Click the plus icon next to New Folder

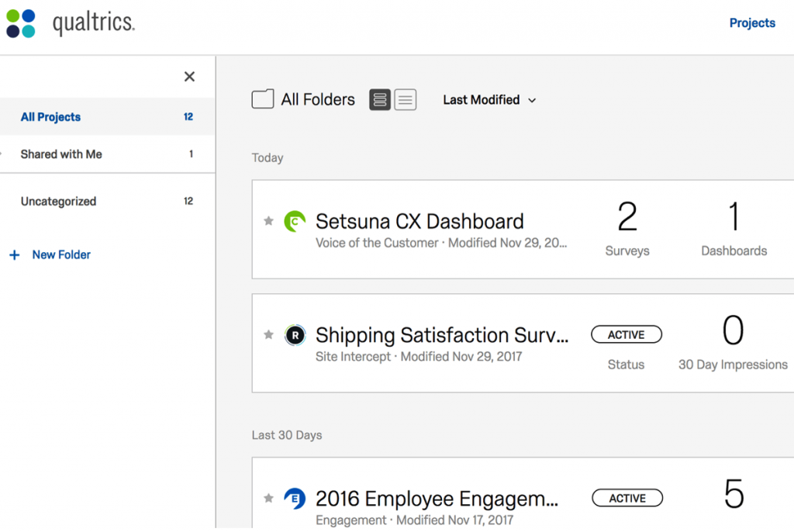coord(14,254)
